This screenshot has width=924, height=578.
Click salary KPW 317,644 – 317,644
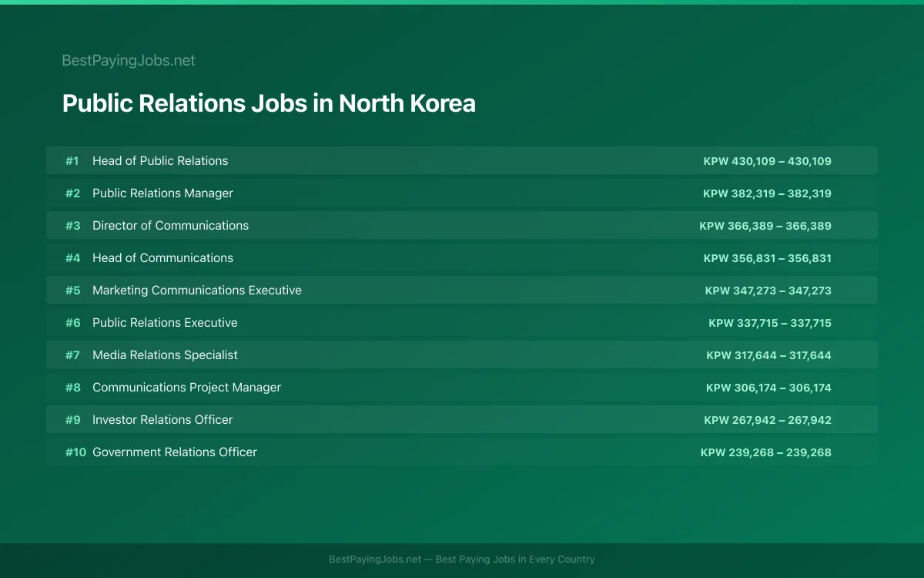pos(768,355)
